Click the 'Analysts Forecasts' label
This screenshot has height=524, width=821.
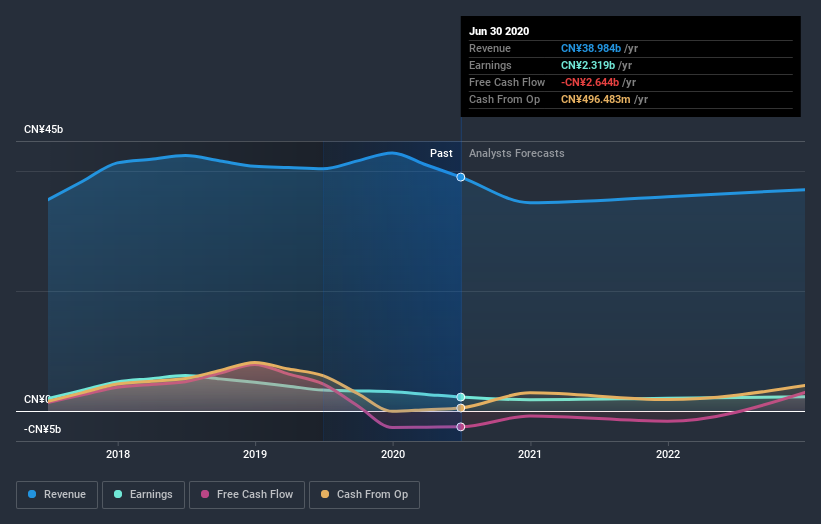[517, 153]
